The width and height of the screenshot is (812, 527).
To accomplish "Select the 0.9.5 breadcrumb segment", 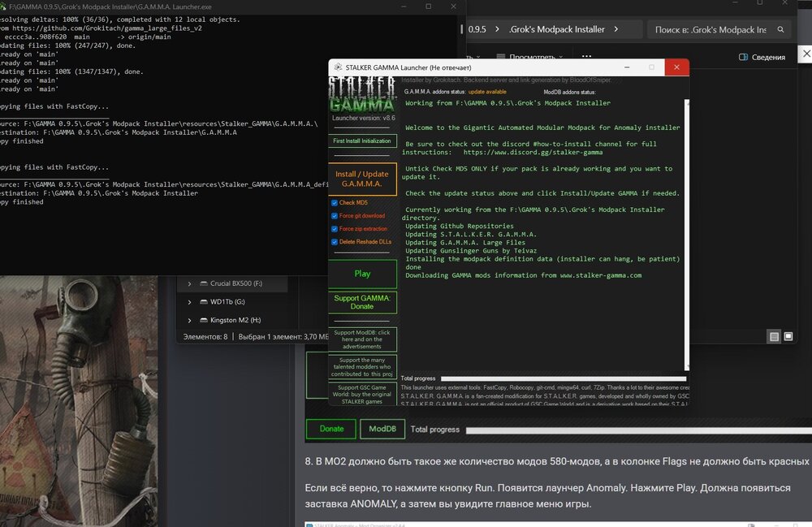I will click(477, 29).
